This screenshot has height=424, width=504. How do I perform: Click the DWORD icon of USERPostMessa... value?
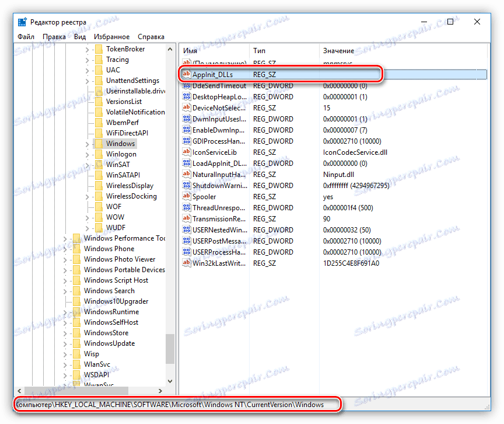coord(187,241)
